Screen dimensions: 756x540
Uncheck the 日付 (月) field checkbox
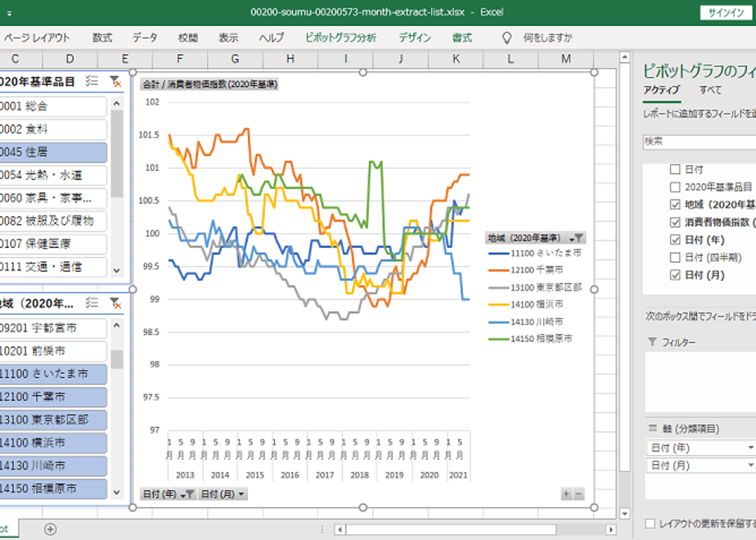pyautogui.click(x=675, y=275)
